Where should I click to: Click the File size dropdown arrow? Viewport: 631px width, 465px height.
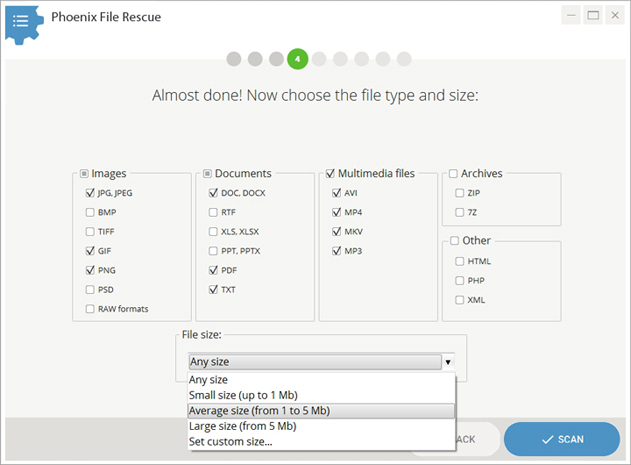(448, 362)
